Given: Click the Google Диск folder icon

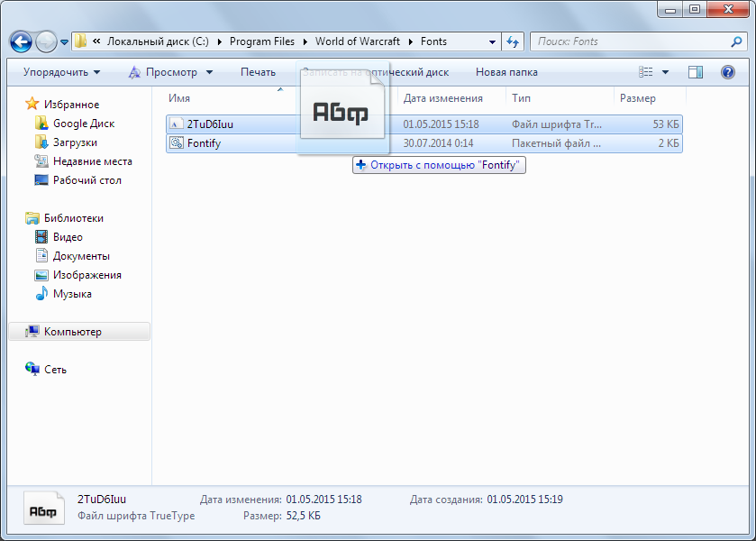Looking at the screenshot, I should 41,123.
